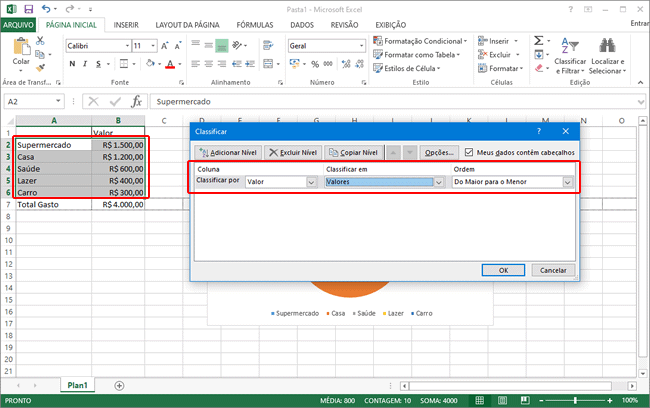Image resolution: width=650 pixels, height=408 pixels.
Task: Click the Opções button in sort dialog
Action: tap(438, 152)
